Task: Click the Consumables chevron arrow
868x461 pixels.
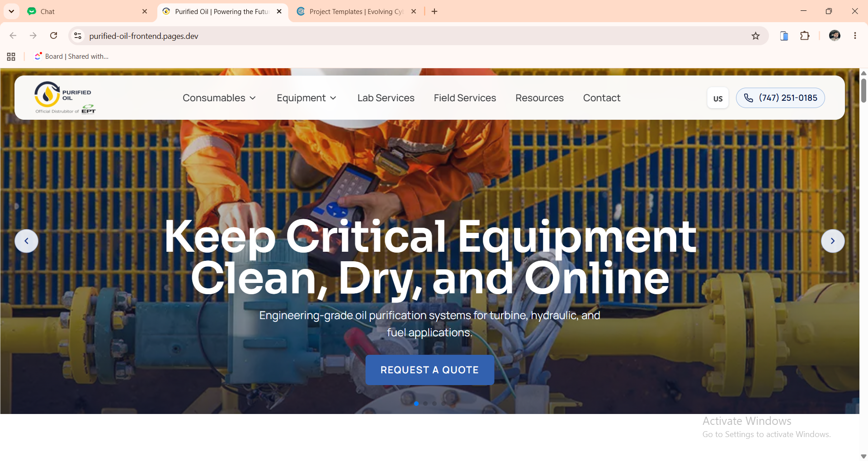Action: 253,98
